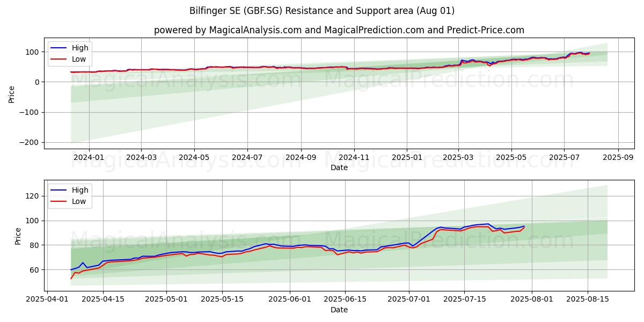Click the '80' y-axis label on the bottom chart
Image resolution: width=644 pixels, height=322 pixels.
coord(35,245)
